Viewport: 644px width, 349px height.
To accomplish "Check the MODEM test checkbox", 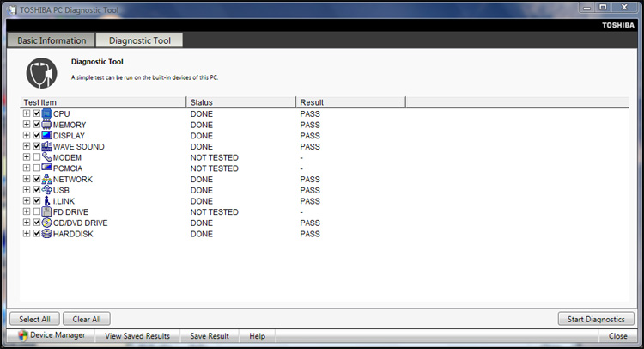I will (x=37, y=157).
